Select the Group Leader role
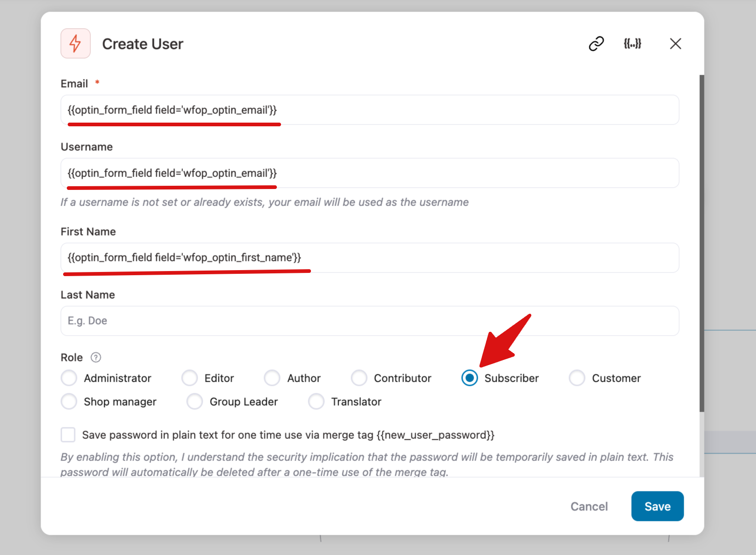756x555 pixels. 194,401
